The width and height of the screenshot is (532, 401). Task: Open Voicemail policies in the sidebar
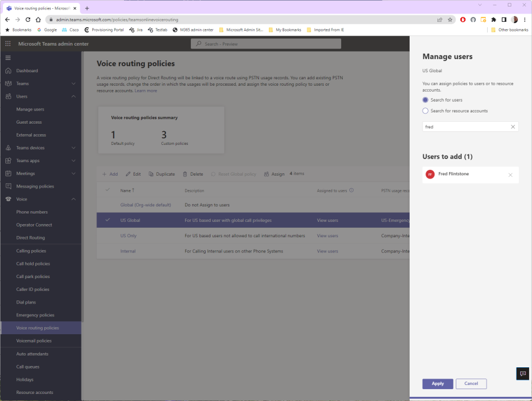point(34,341)
